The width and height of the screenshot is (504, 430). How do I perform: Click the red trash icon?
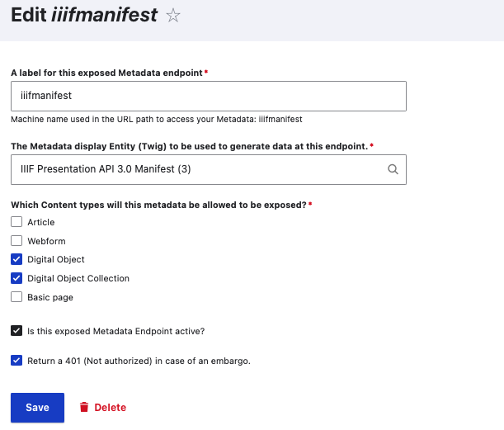(x=83, y=407)
